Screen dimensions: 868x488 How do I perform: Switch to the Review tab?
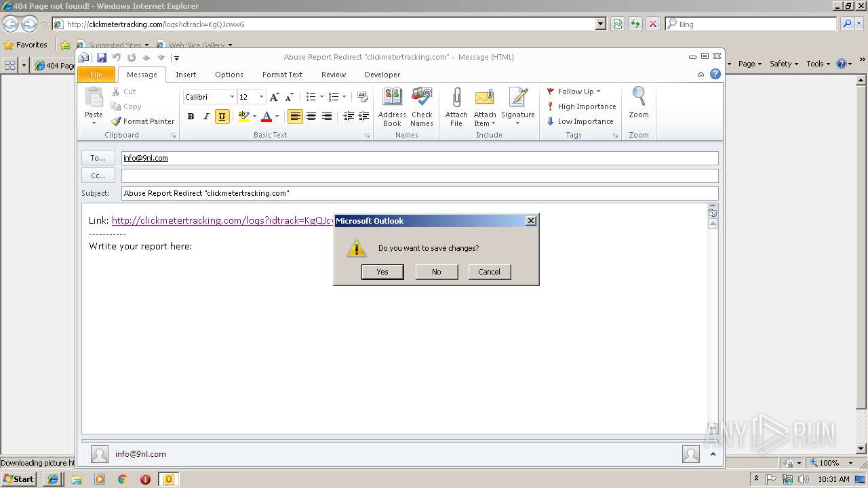334,75
